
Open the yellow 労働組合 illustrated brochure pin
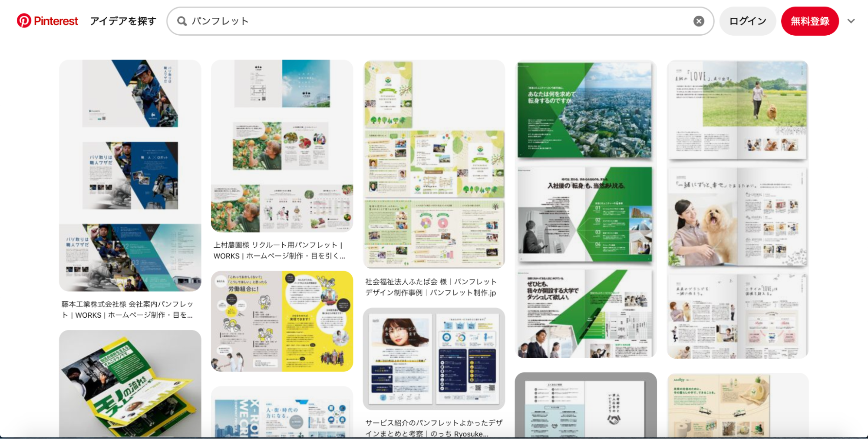[282, 321]
